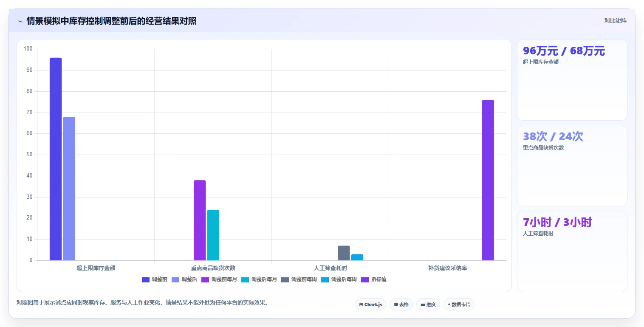Toggle the 调整前每周 legend entry
This screenshot has height=327, width=644.
[299, 279]
